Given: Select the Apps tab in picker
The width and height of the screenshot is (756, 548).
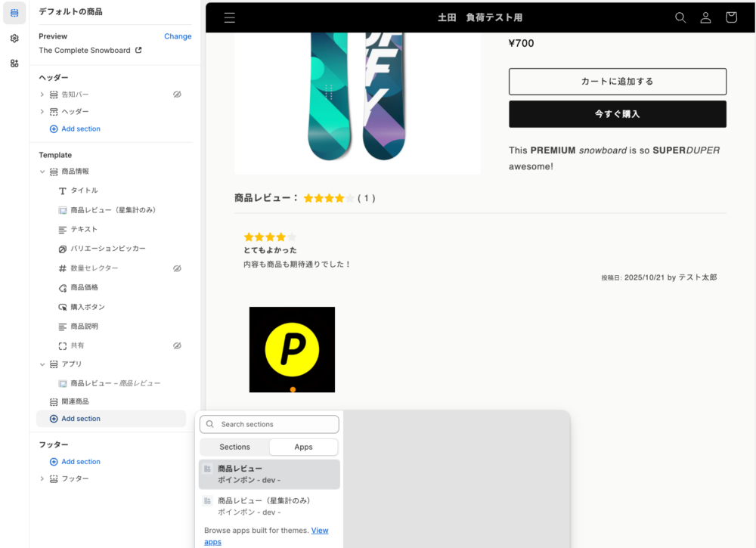Looking at the screenshot, I should pos(303,447).
